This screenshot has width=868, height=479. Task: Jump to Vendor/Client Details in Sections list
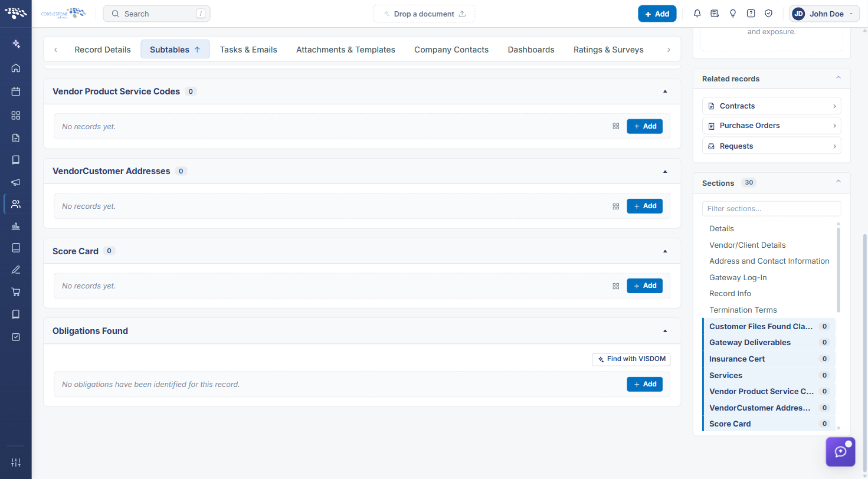747,245
